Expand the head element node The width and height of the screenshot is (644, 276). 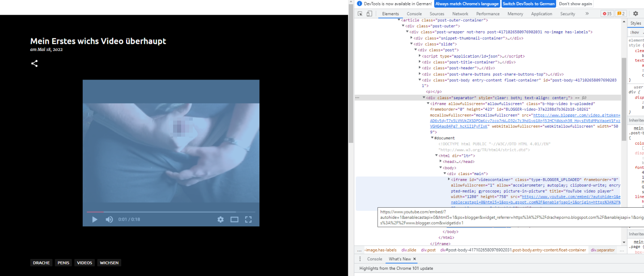(x=441, y=162)
